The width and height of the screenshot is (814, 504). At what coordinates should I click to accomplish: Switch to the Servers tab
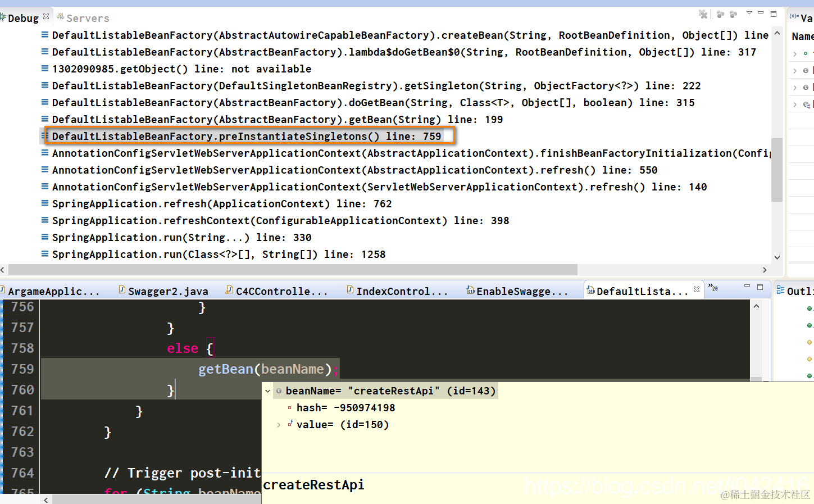coord(83,18)
